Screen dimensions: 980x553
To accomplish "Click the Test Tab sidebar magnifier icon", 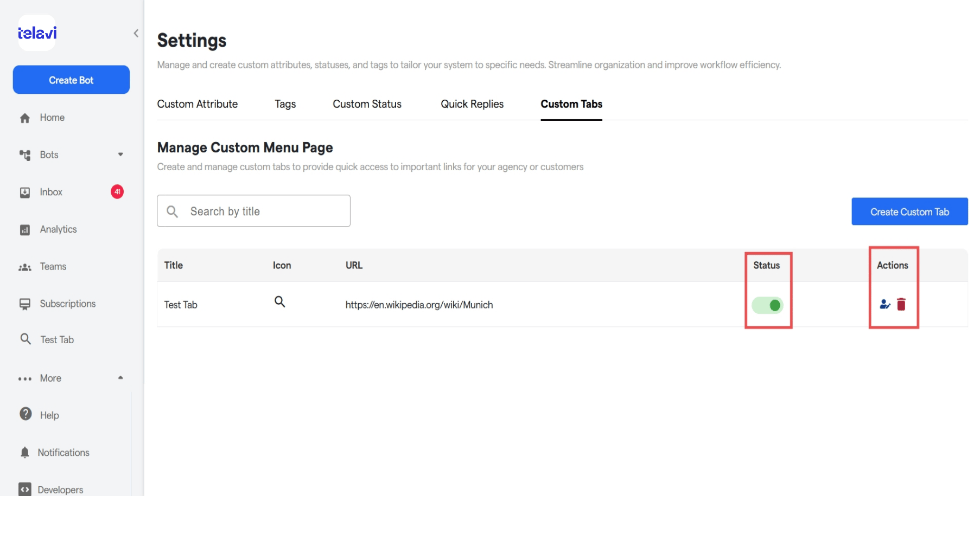I will point(26,339).
